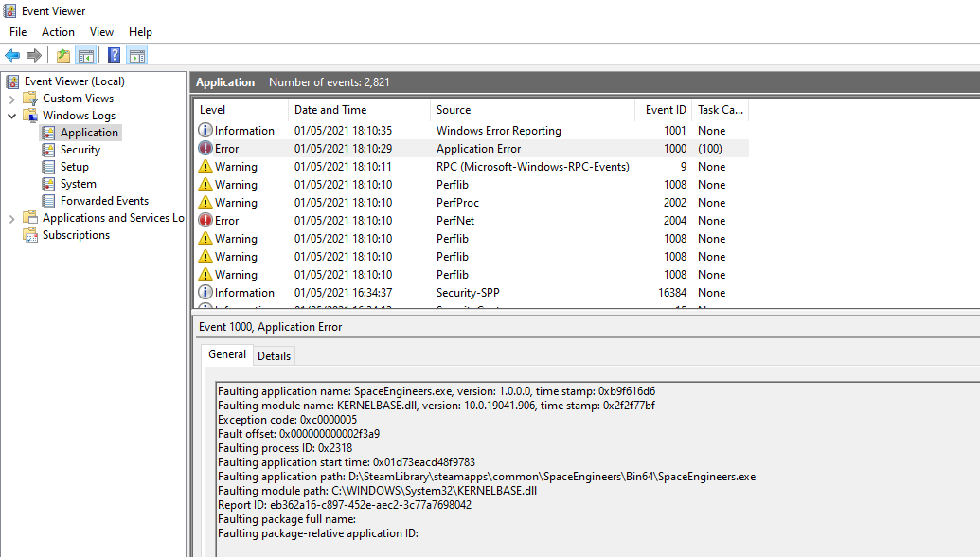Open the Action menu
Screen dimensions: 980x559
point(58,32)
